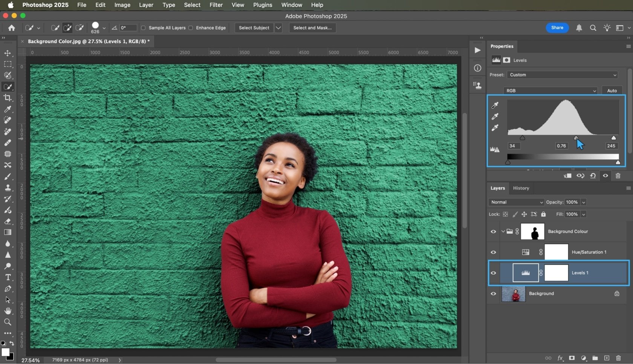Enable the Sample All Layers checkbox
633x364 pixels.
(x=144, y=28)
